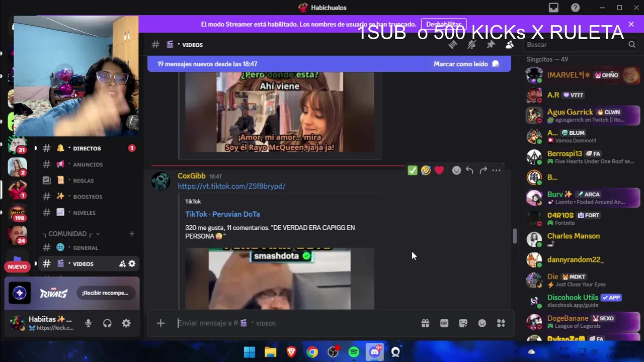Open the add reaction emoji picker
Screen dimensions: 644x362
click(456, 170)
